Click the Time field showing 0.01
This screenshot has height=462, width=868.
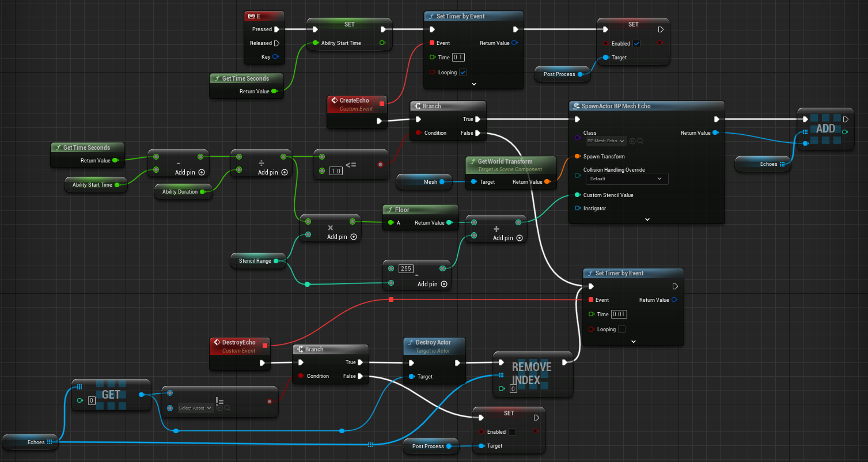click(619, 315)
